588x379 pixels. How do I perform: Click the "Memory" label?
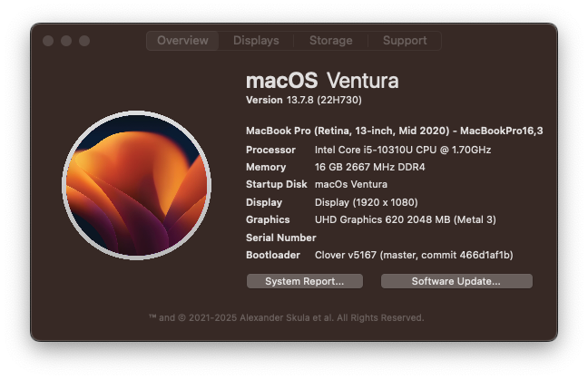(x=266, y=167)
